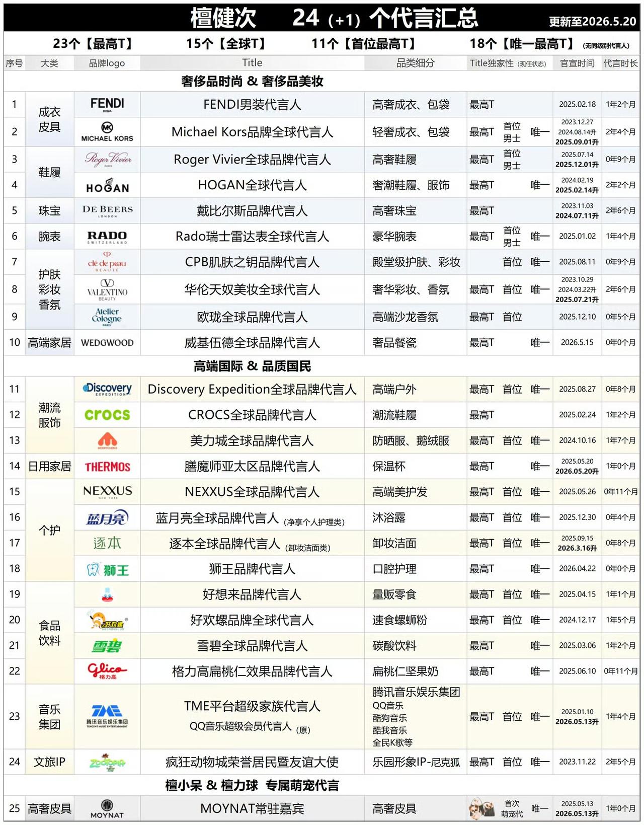Click the HOGAN brand logo
The image size is (644, 825).
coord(108,185)
